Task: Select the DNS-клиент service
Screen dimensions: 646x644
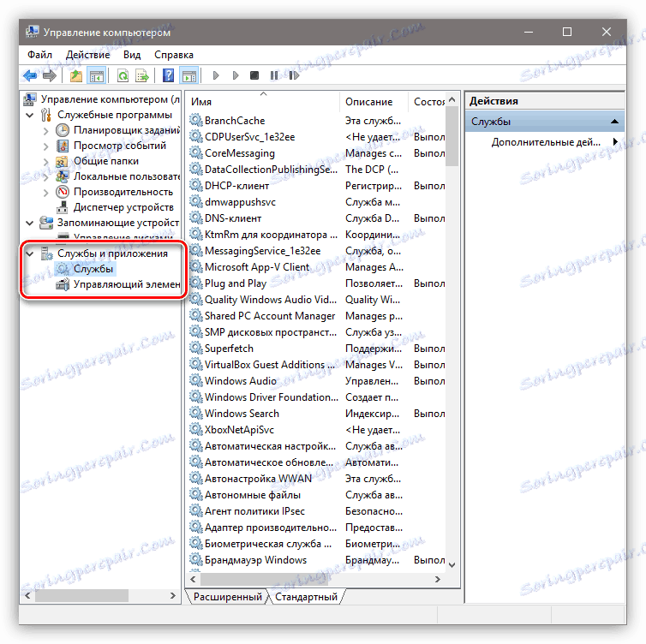Action: [x=316, y=218]
